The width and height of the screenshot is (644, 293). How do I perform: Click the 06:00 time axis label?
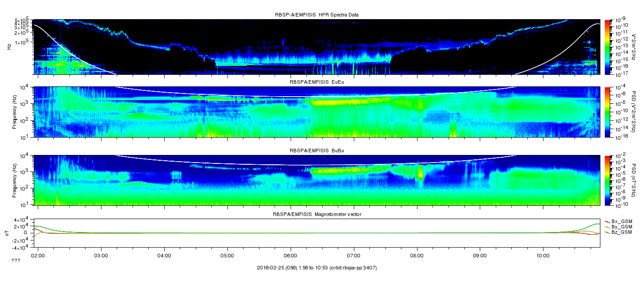point(291,256)
